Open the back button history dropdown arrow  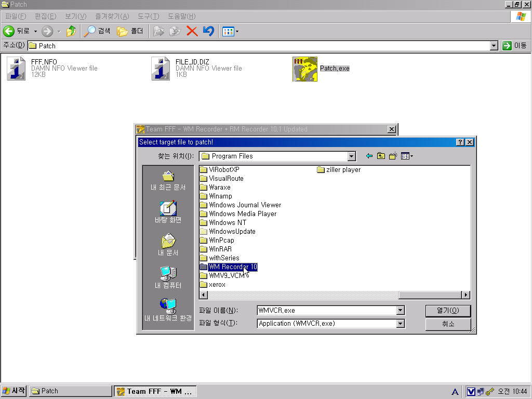click(35, 31)
